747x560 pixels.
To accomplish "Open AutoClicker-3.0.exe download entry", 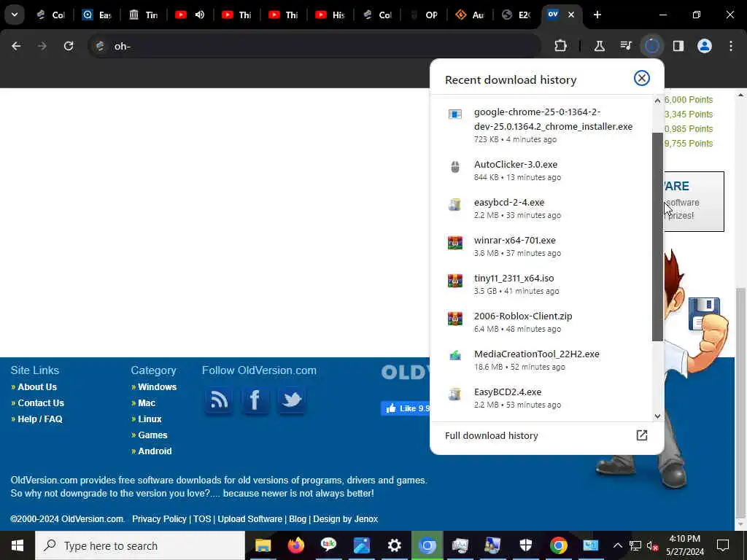I will click(x=541, y=170).
